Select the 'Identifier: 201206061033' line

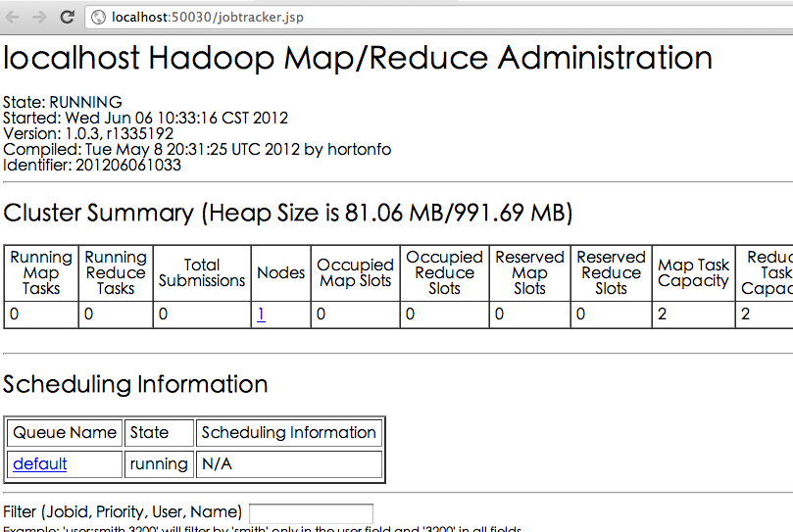click(x=92, y=165)
